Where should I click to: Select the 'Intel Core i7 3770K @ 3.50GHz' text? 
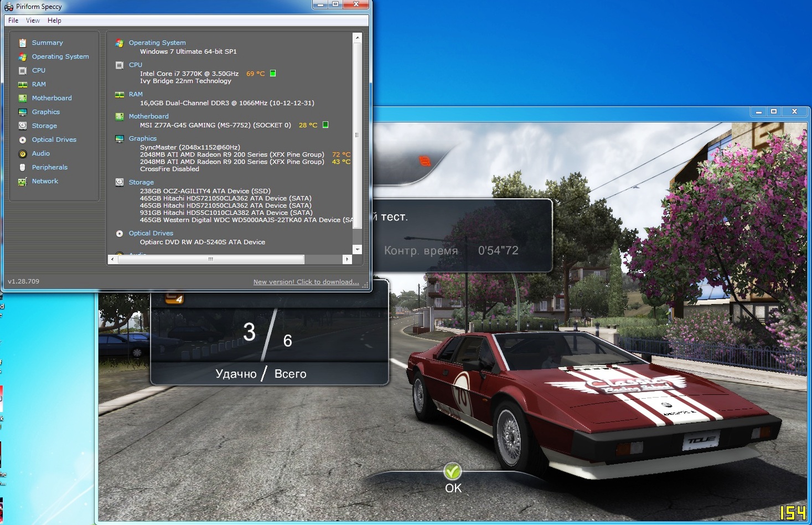point(189,74)
